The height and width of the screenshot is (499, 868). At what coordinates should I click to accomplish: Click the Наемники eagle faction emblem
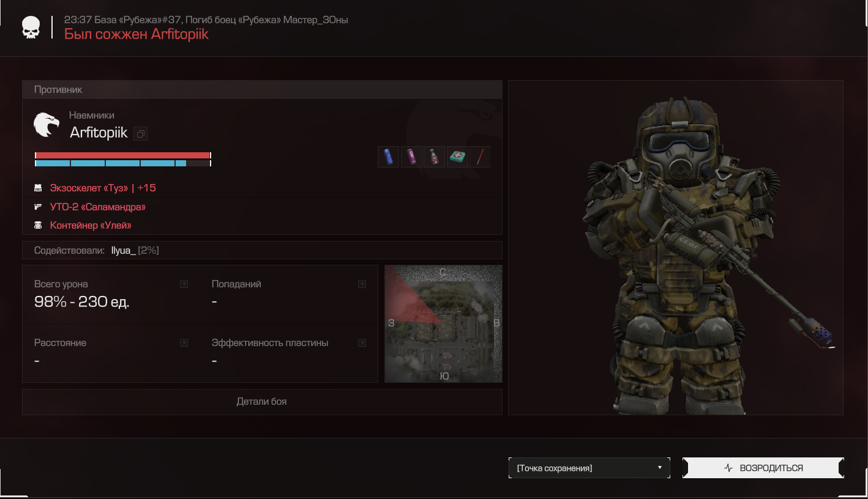[x=47, y=125]
